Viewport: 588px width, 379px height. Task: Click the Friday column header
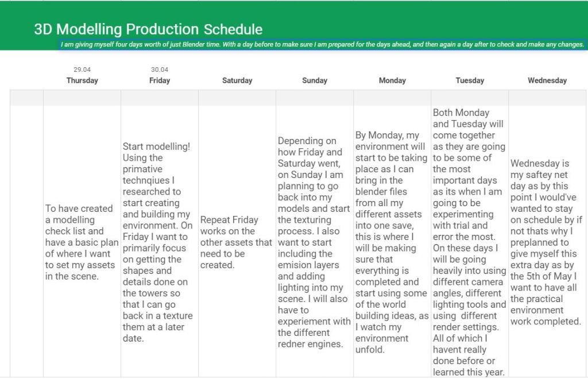[160, 81]
